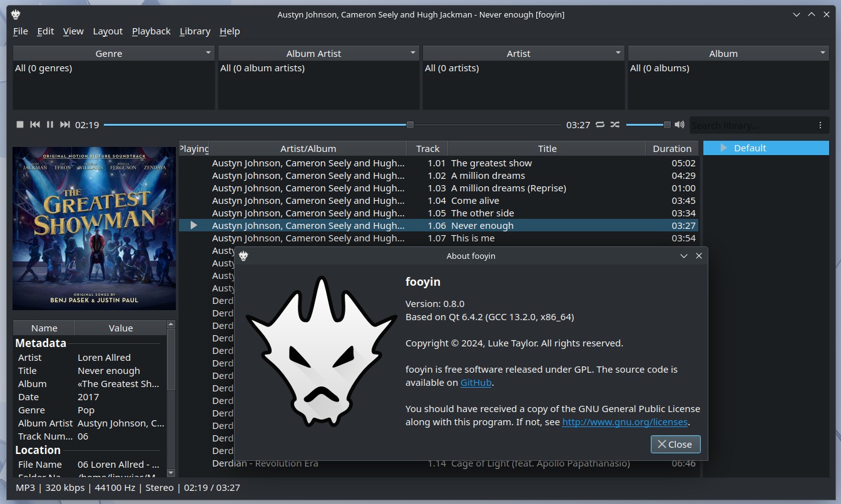Open the Help menu
This screenshot has height=504, width=841.
tap(230, 31)
